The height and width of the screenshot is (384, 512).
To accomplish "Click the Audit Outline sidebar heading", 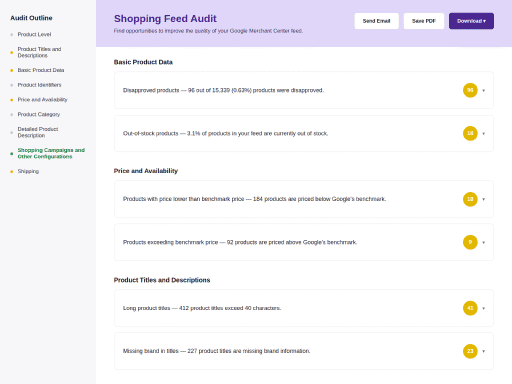I will point(31,18).
